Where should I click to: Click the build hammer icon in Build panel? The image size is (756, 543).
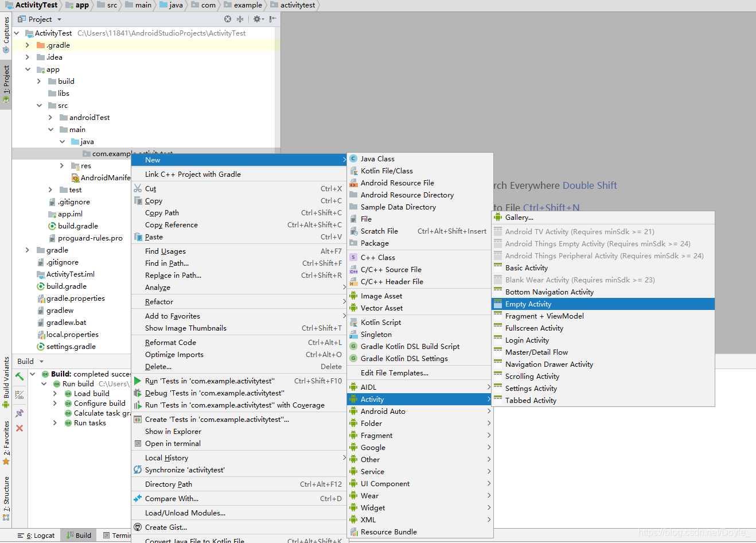(x=20, y=377)
